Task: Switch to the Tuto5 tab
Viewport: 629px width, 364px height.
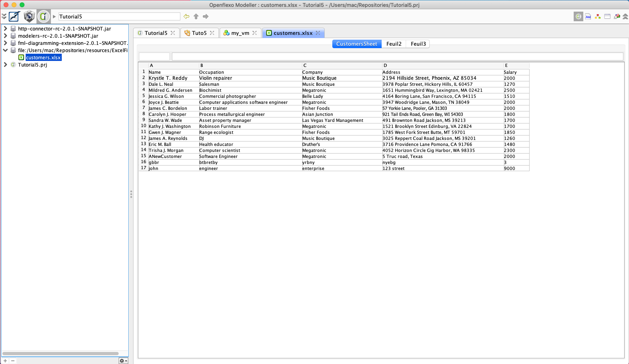Action: pyautogui.click(x=199, y=33)
